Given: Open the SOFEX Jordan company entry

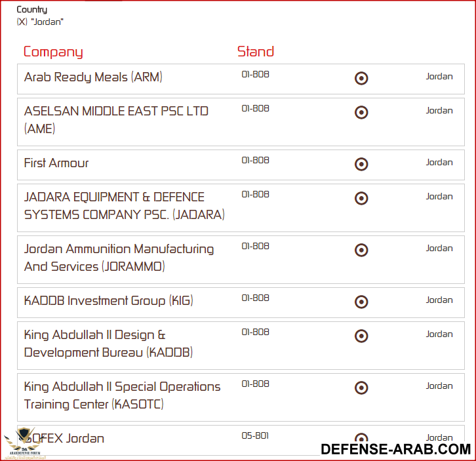Looking at the screenshot, I should [64, 439].
